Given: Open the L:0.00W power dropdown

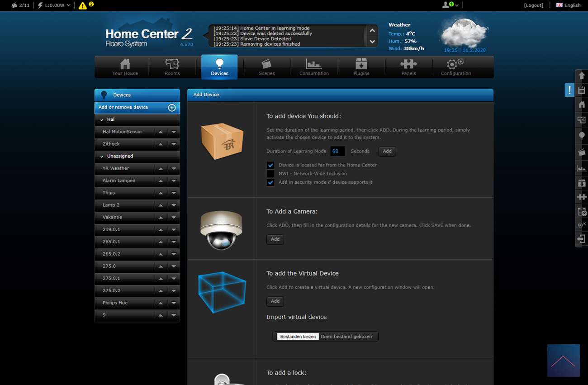Looking at the screenshot, I should tap(54, 5).
